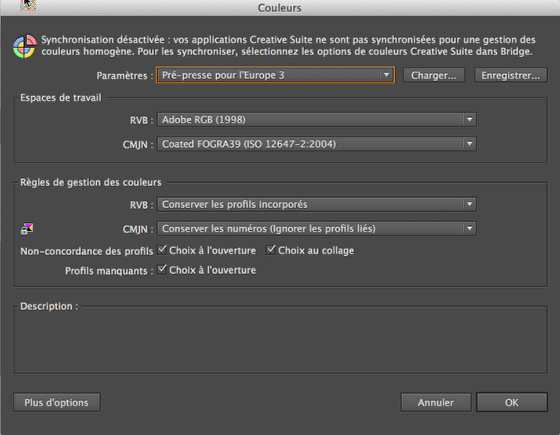This screenshot has height=435, width=560.
Task: Toggle Choix à l'ouverture for Non-concordance des profils
Action: (x=162, y=250)
